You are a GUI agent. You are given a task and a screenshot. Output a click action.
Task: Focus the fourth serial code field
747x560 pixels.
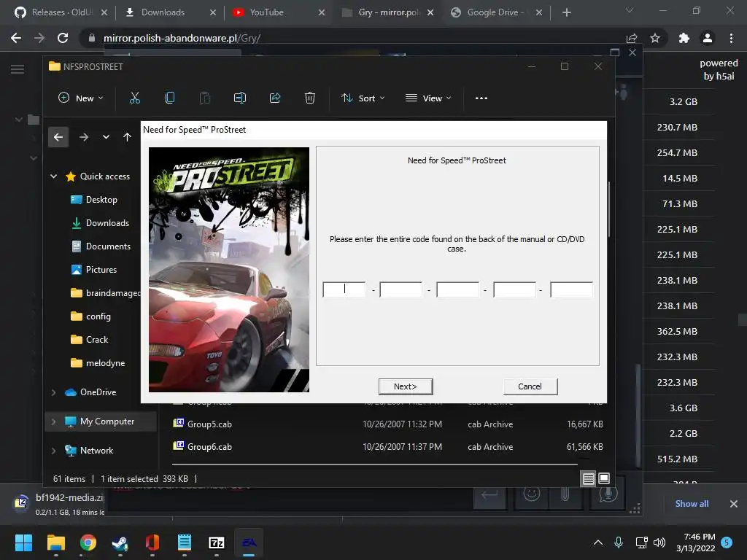click(x=514, y=289)
